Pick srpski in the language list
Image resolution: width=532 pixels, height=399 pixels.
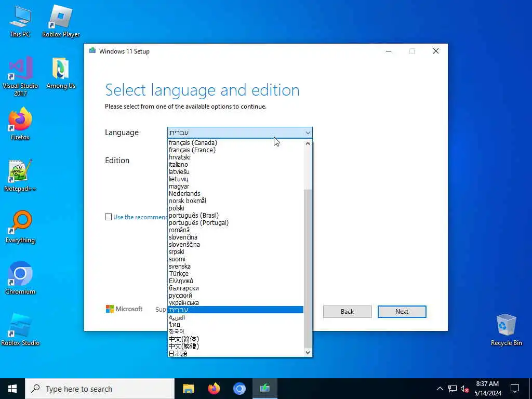tap(235, 252)
